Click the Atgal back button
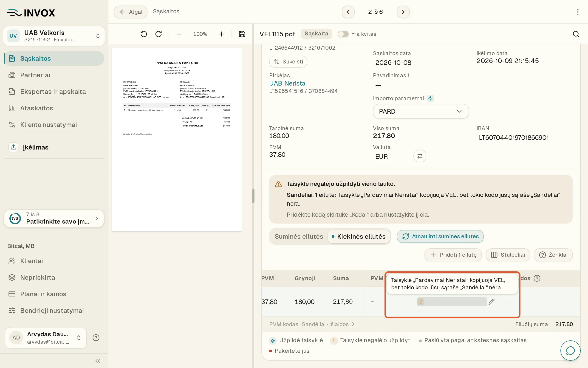This screenshot has width=588, height=368. pyautogui.click(x=131, y=12)
